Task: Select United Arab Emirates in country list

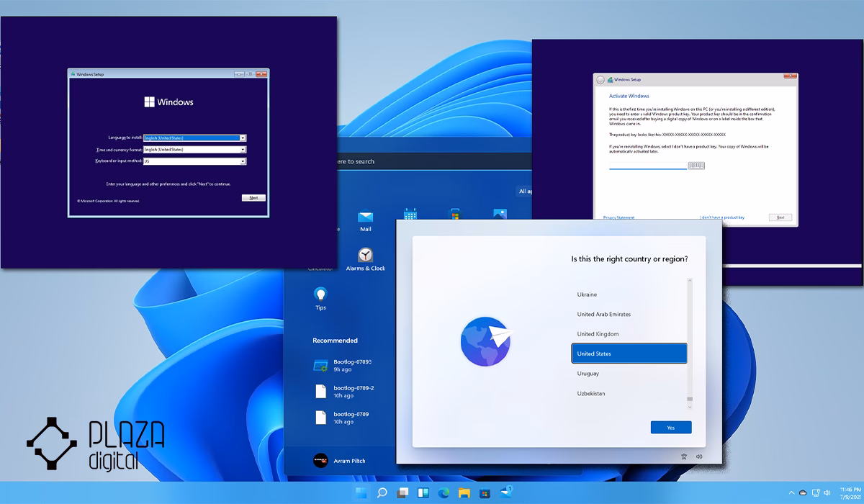Action: point(629,314)
